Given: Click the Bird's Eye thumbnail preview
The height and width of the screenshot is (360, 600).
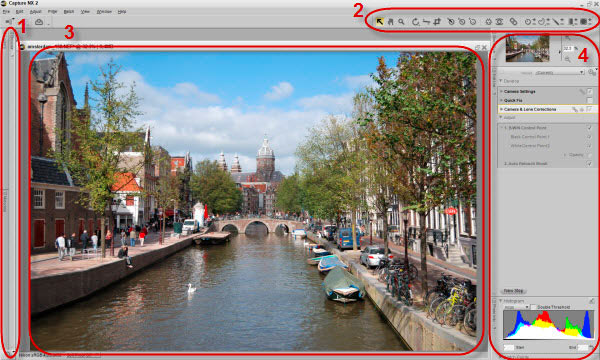Looking at the screenshot, I should [527, 48].
